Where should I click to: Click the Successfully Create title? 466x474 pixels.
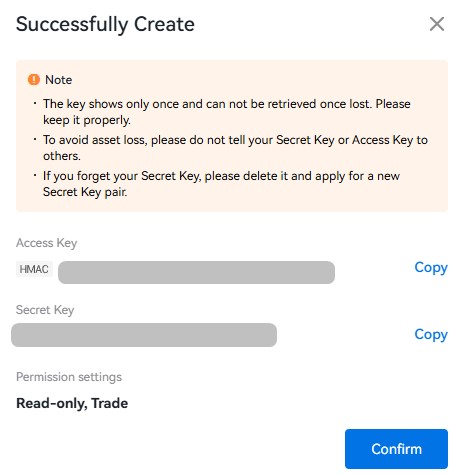point(105,25)
